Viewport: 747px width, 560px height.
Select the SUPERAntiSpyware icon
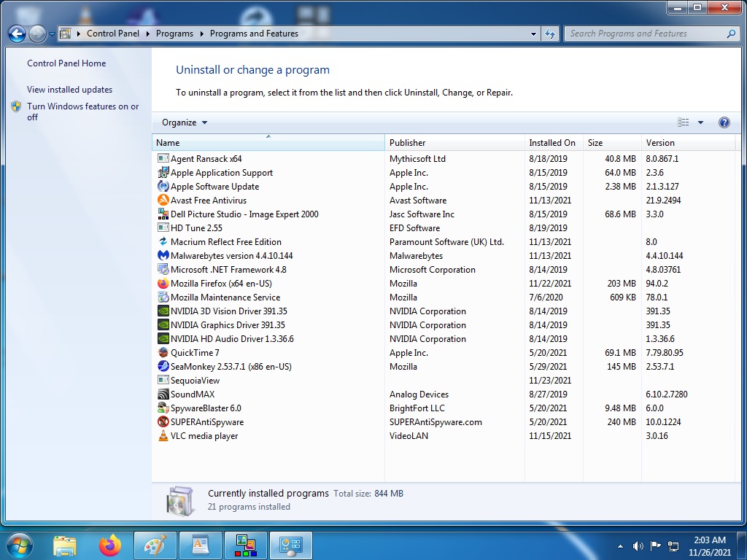(163, 422)
